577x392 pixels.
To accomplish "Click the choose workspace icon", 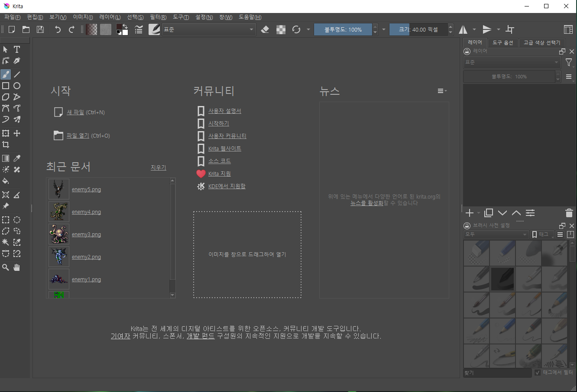I will pos(568,29).
